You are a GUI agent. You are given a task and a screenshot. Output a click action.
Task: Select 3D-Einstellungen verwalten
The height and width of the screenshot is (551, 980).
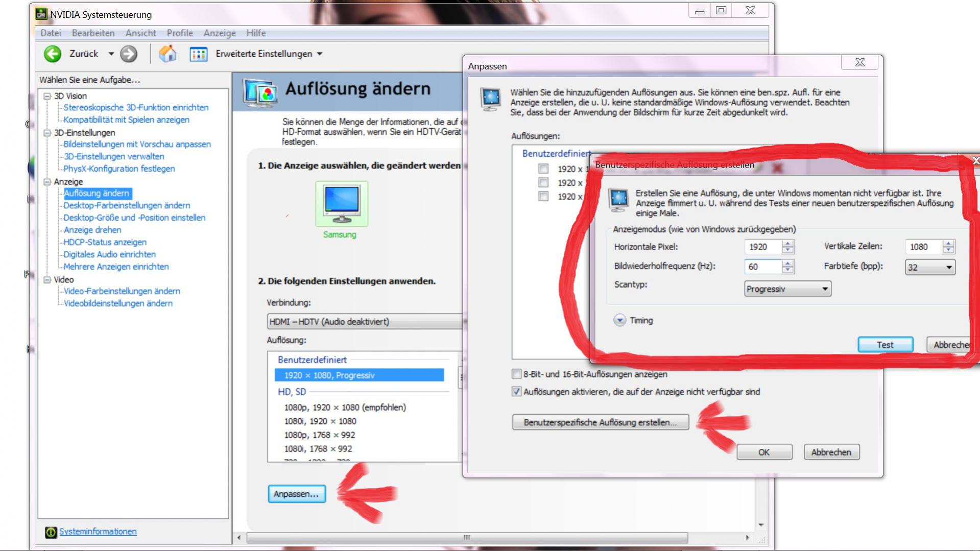point(114,156)
